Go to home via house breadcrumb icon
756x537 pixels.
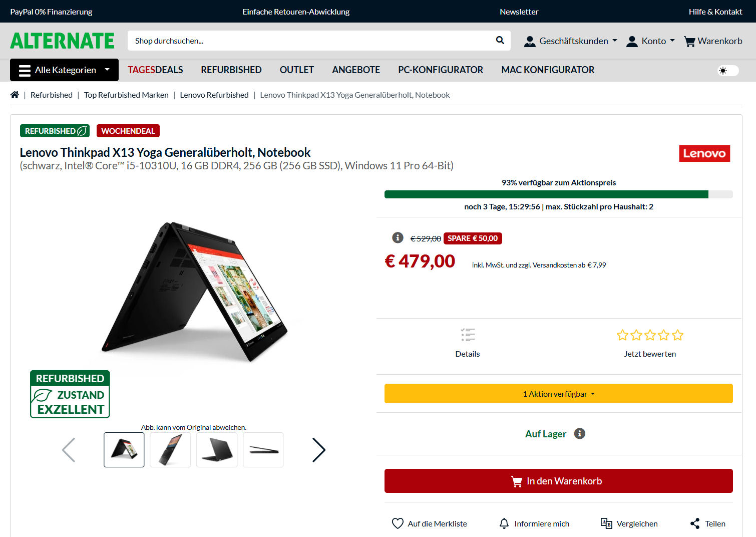pos(15,95)
